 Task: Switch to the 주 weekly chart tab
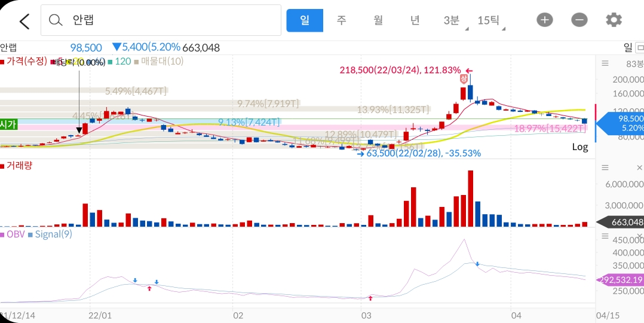click(342, 20)
